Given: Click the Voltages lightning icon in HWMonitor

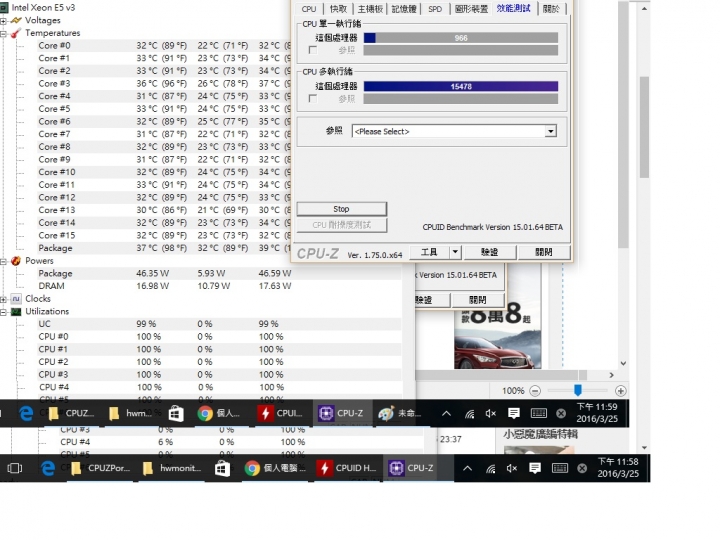Looking at the screenshot, I should (x=16, y=20).
